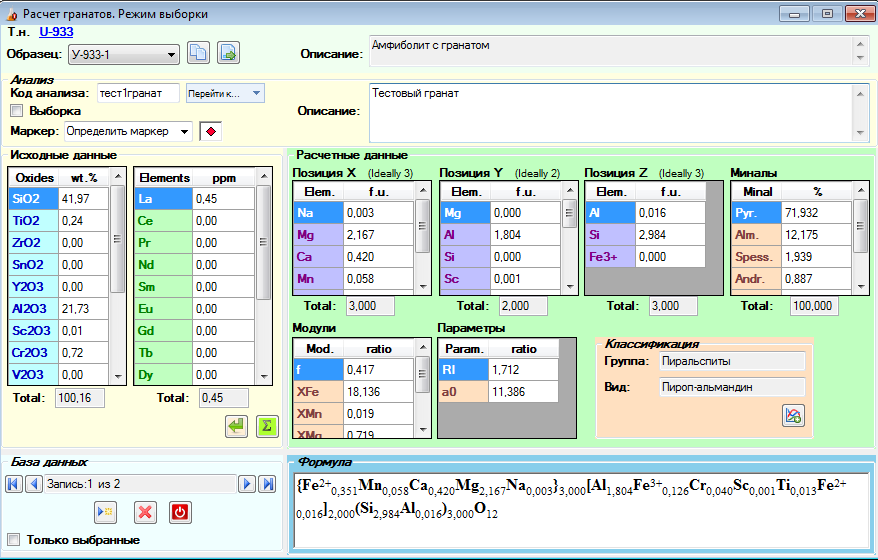Click the Код анализа input field
The image size is (878, 560).
click(138, 94)
